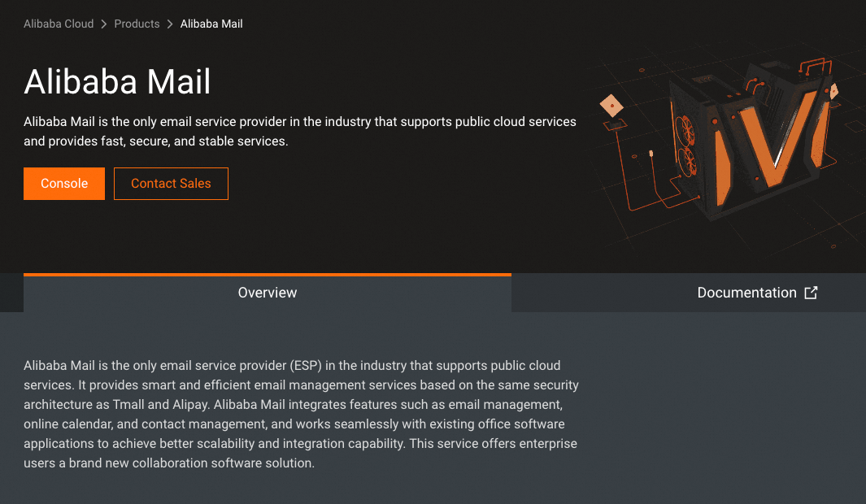Image resolution: width=866 pixels, height=504 pixels.
Task: Open the Documentation tab
Action: (x=746, y=293)
